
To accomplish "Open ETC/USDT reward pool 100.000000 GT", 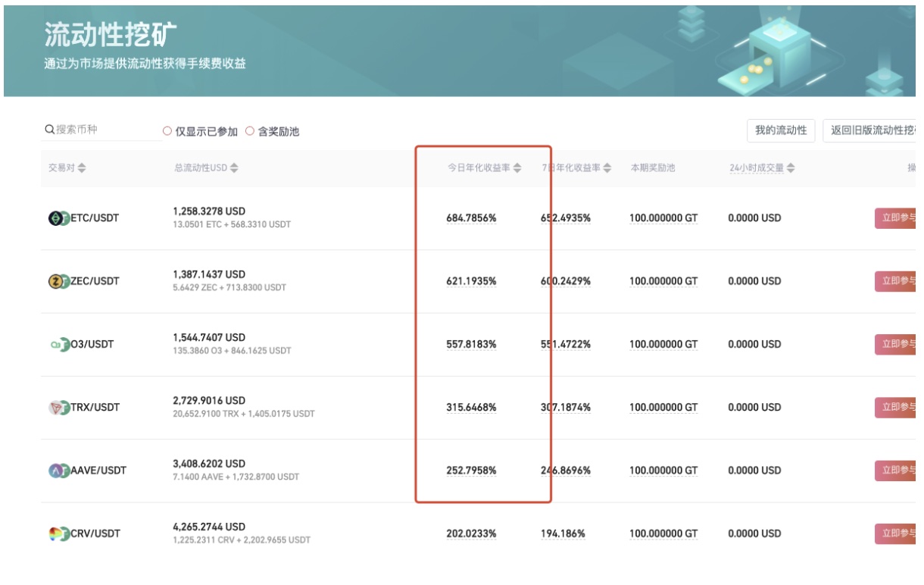I will [663, 218].
